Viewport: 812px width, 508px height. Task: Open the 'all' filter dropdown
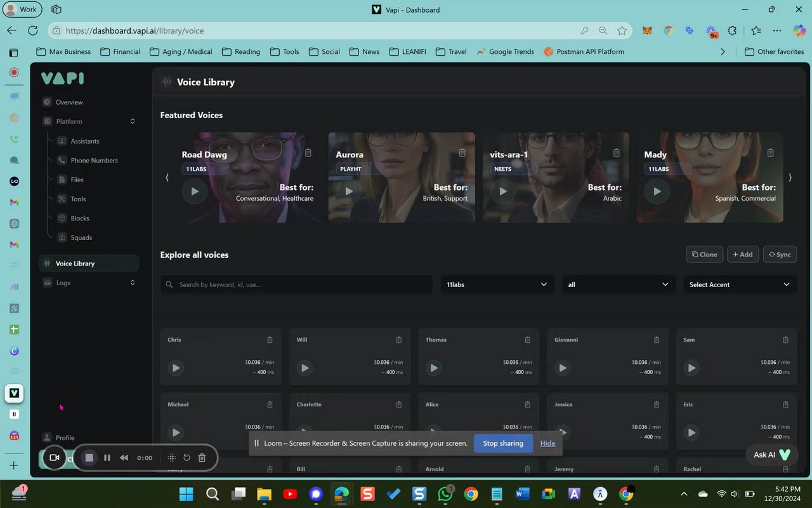pos(618,284)
